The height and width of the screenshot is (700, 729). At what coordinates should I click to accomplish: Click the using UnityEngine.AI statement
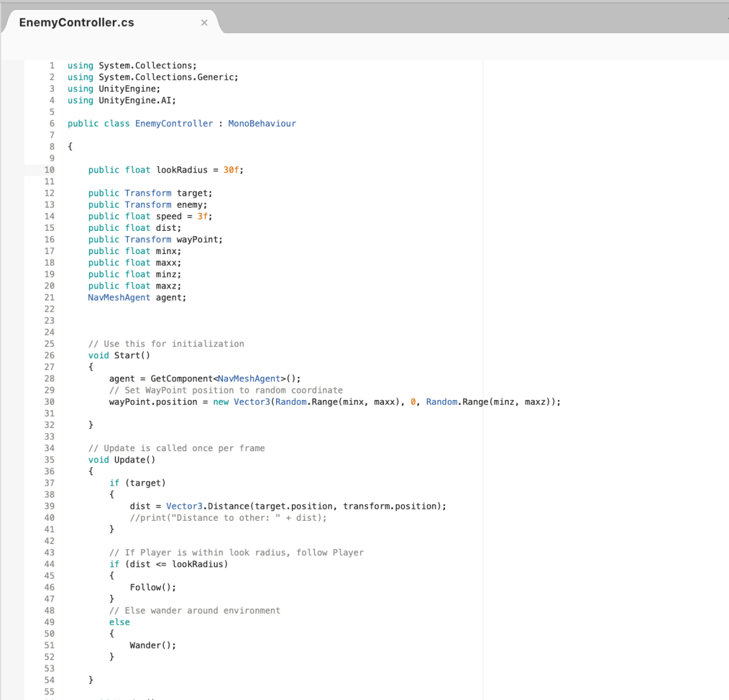click(x=121, y=100)
